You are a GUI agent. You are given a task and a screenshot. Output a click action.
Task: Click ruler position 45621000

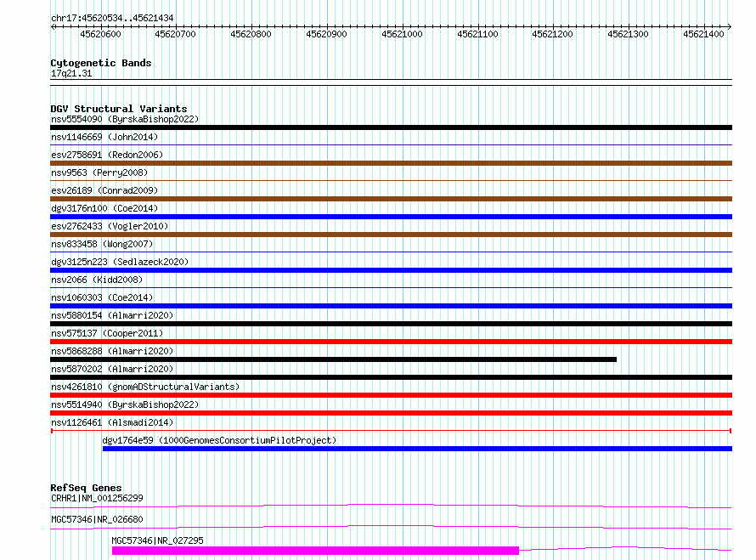coord(402,34)
